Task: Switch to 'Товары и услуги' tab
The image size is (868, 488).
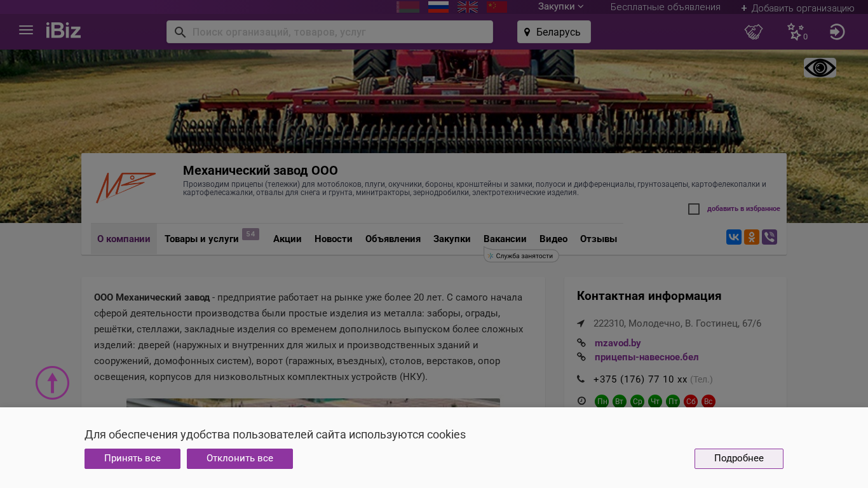Action: [201, 239]
